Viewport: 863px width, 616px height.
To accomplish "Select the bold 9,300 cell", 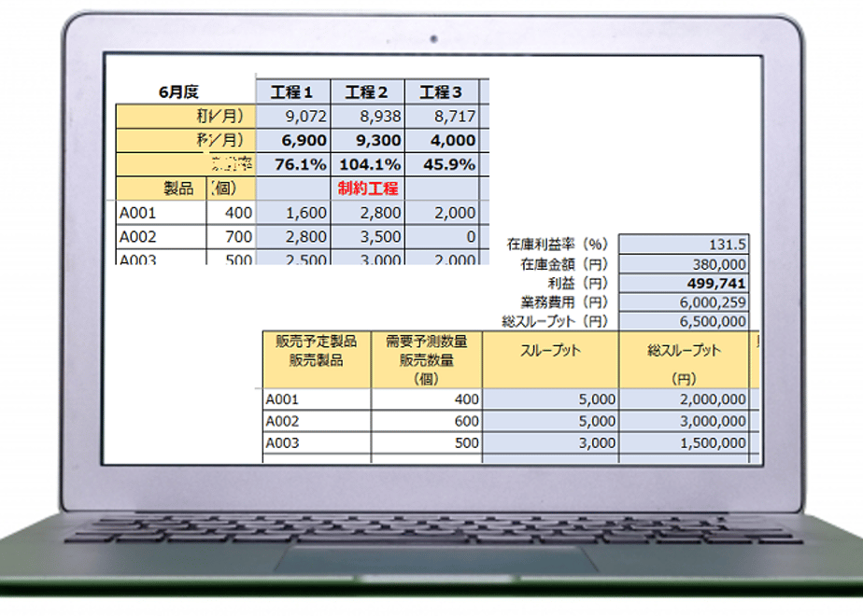I will point(368,140).
